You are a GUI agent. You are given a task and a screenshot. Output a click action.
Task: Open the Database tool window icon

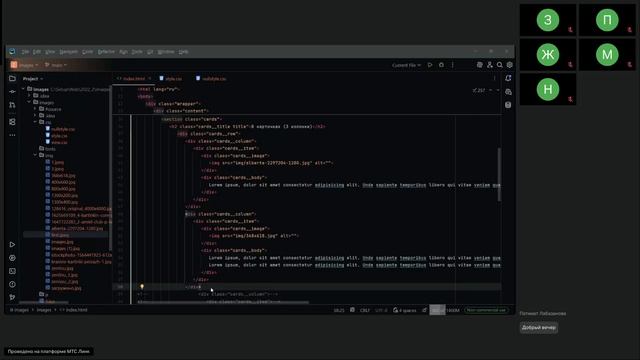click(508, 105)
